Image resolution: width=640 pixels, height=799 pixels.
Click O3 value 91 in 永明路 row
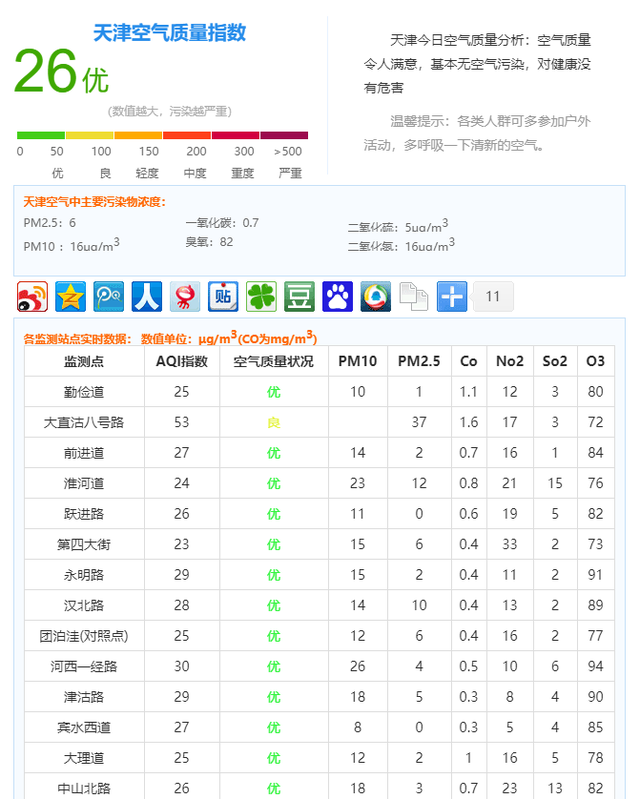click(596, 575)
